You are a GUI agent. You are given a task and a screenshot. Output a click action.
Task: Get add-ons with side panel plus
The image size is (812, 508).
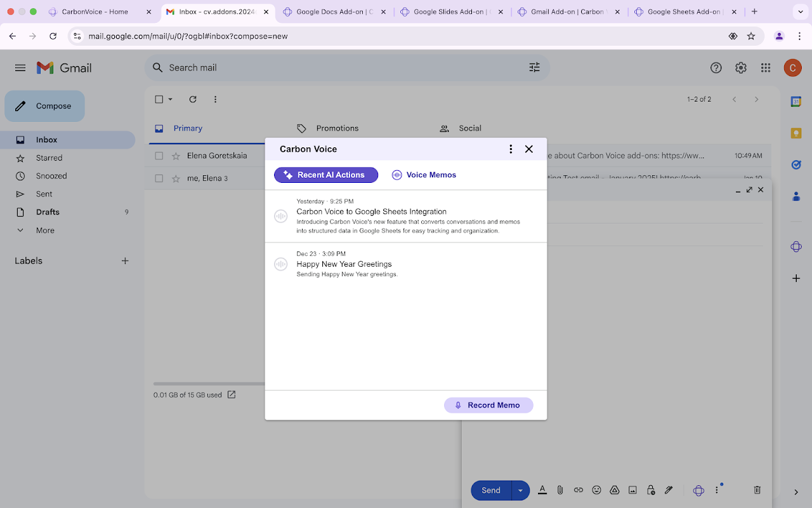pos(796,278)
